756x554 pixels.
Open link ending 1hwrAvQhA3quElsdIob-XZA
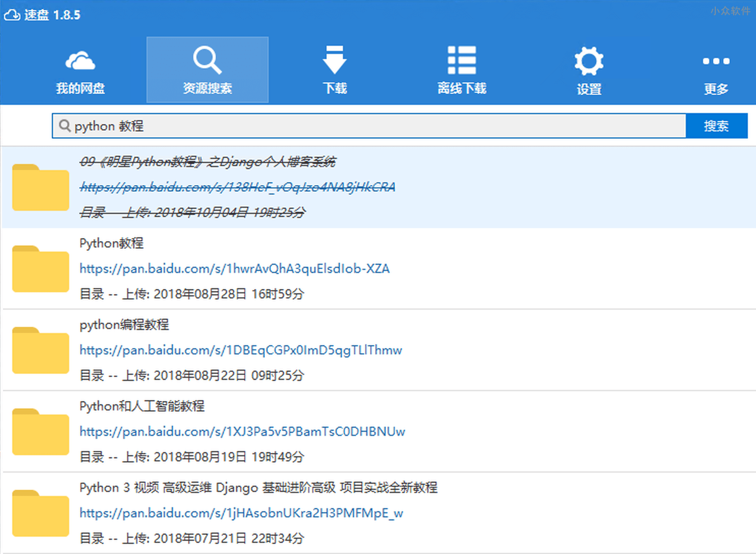235,269
